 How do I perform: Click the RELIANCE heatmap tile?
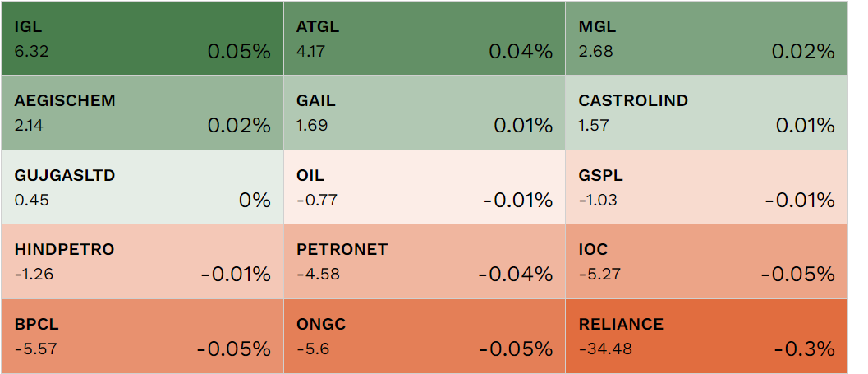pos(706,336)
